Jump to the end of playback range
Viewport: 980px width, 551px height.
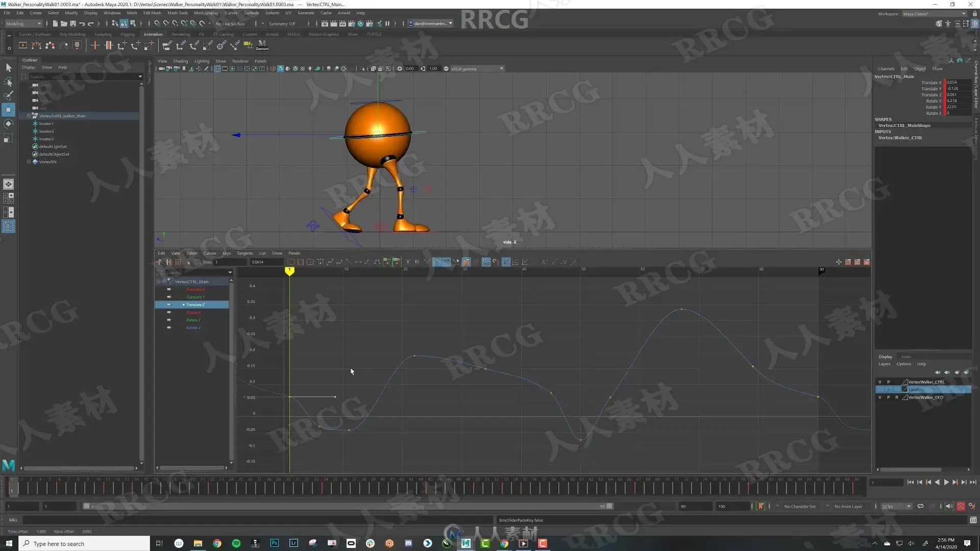[973, 482]
